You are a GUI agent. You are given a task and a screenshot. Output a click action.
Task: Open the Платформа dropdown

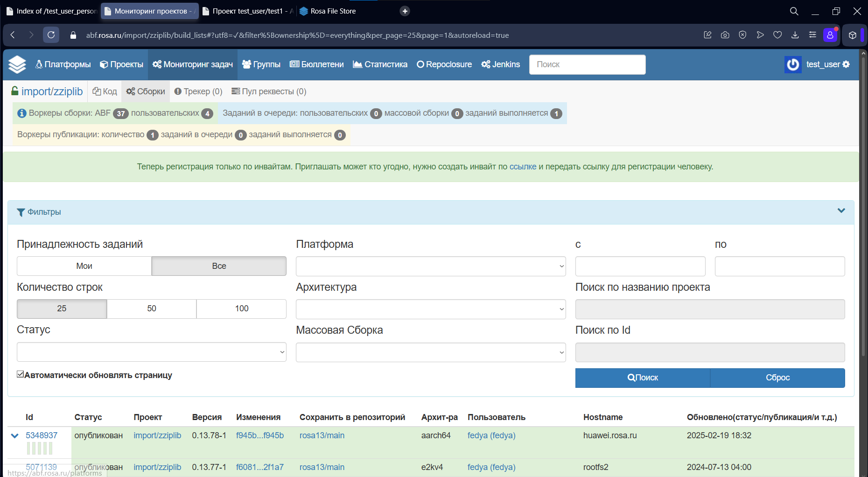pos(431,266)
